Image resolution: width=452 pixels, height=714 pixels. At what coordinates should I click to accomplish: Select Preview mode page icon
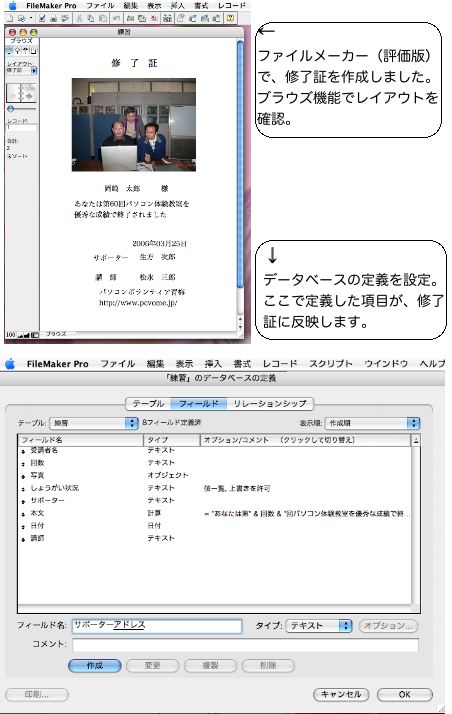point(33,51)
